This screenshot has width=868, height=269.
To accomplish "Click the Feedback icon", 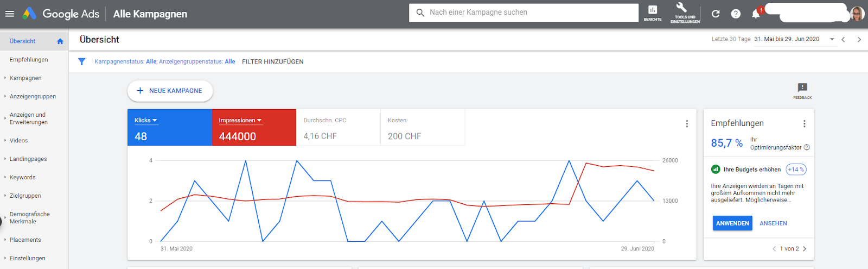I will pyautogui.click(x=802, y=90).
